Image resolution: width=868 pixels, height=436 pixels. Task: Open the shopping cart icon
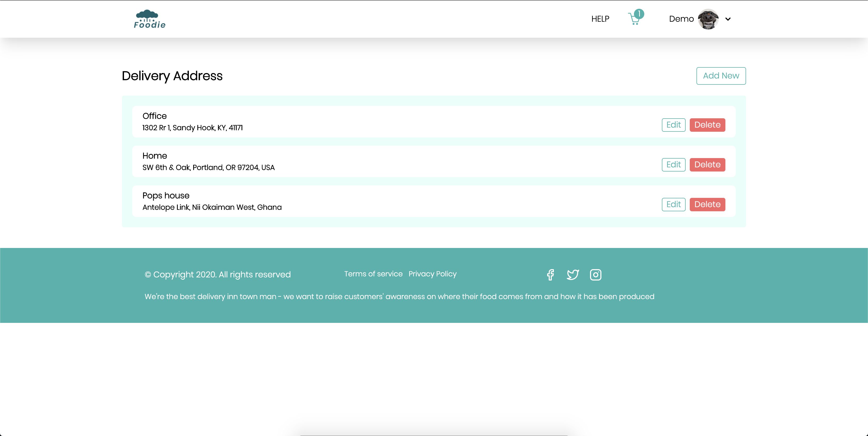point(634,19)
